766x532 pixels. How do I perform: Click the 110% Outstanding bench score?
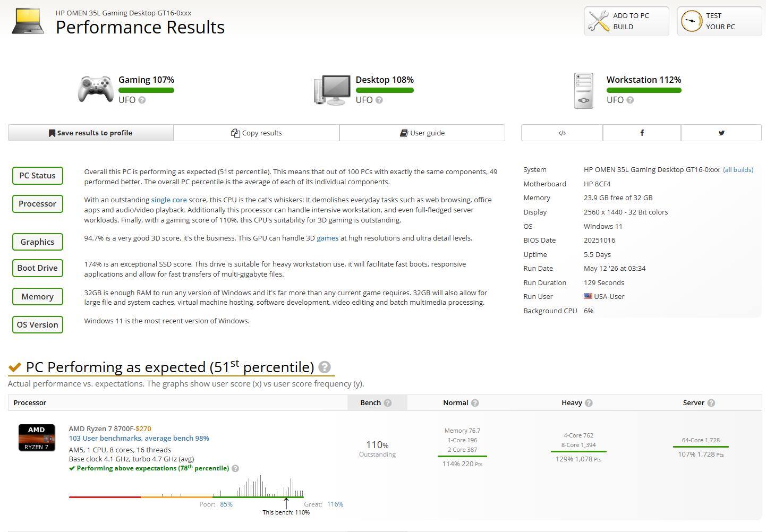pos(377,449)
